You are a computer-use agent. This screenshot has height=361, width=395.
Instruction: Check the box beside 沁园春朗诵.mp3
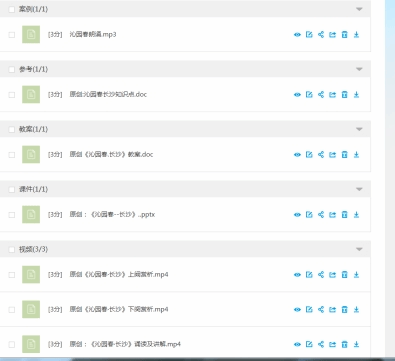(12, 35)
